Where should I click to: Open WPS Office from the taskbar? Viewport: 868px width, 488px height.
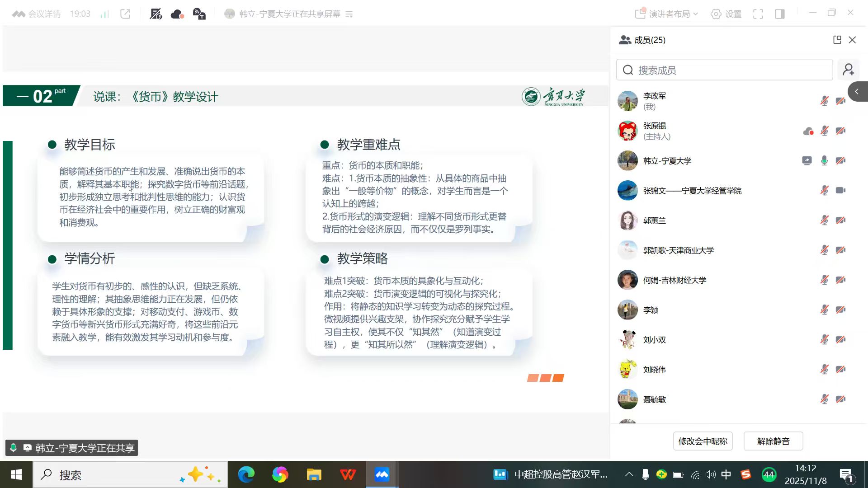[348, 474]
